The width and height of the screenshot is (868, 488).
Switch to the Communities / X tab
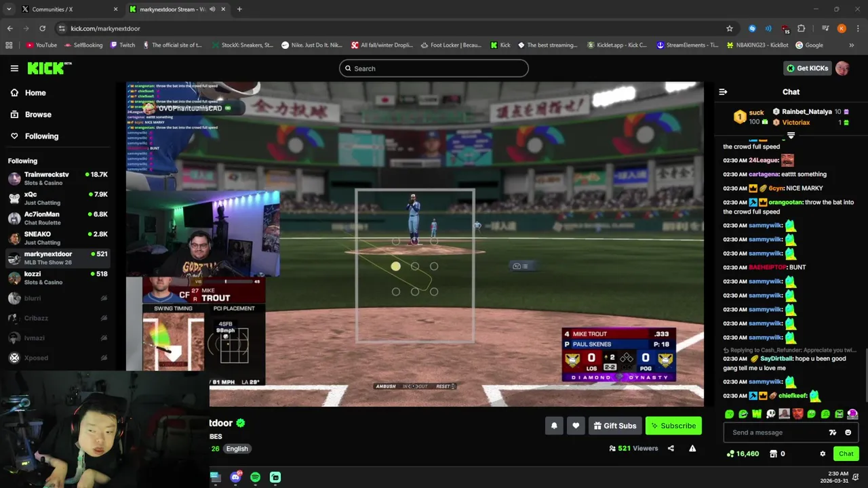[x=70, y=9]
